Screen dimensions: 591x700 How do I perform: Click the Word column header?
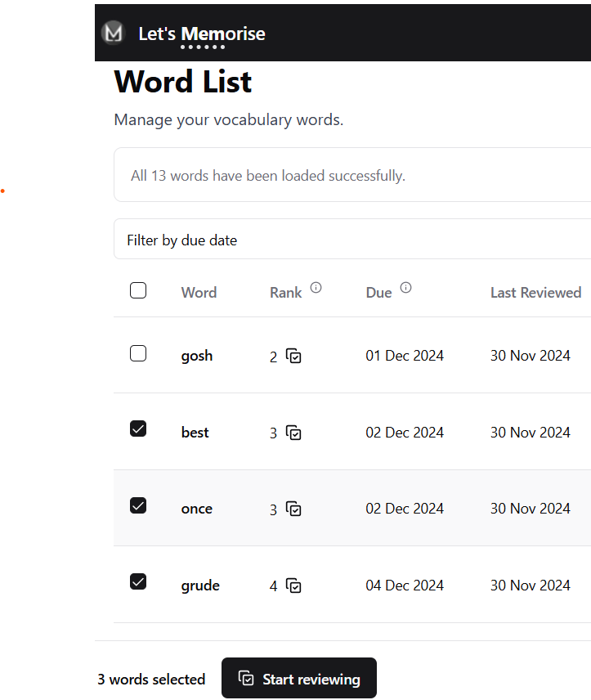pyautogui.click(x=199, y=293)
